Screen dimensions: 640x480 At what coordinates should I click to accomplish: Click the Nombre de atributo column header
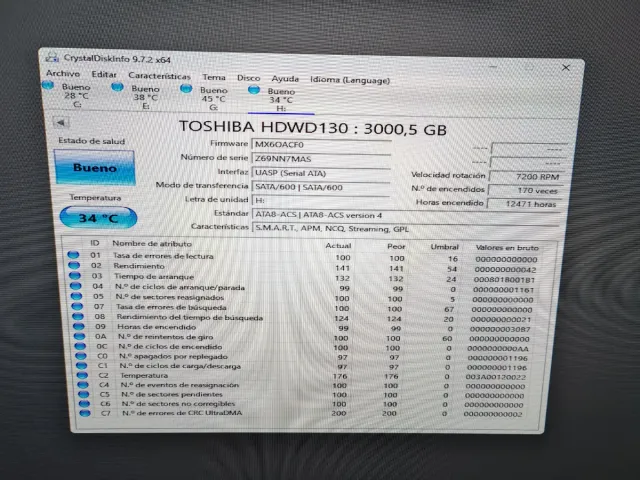point(152,243)
